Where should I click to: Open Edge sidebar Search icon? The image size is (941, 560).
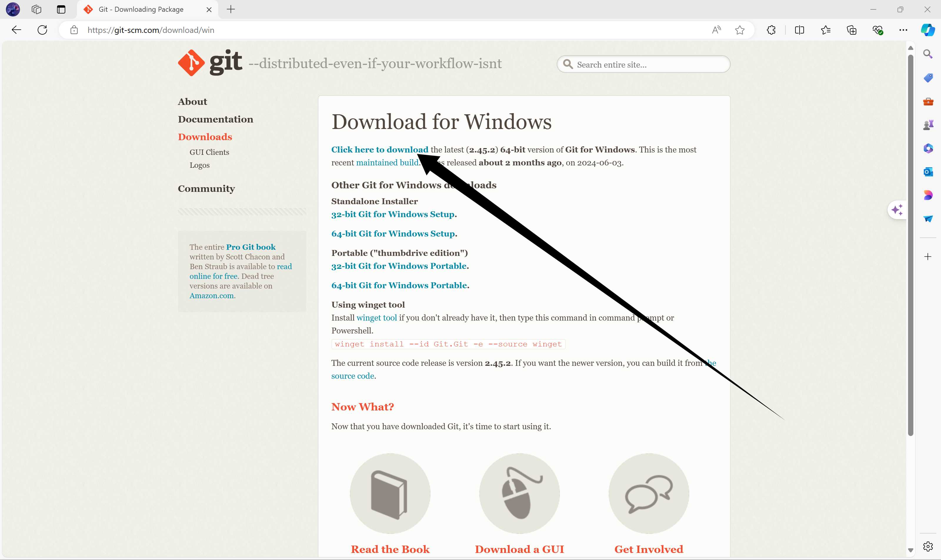click(928, 54)
